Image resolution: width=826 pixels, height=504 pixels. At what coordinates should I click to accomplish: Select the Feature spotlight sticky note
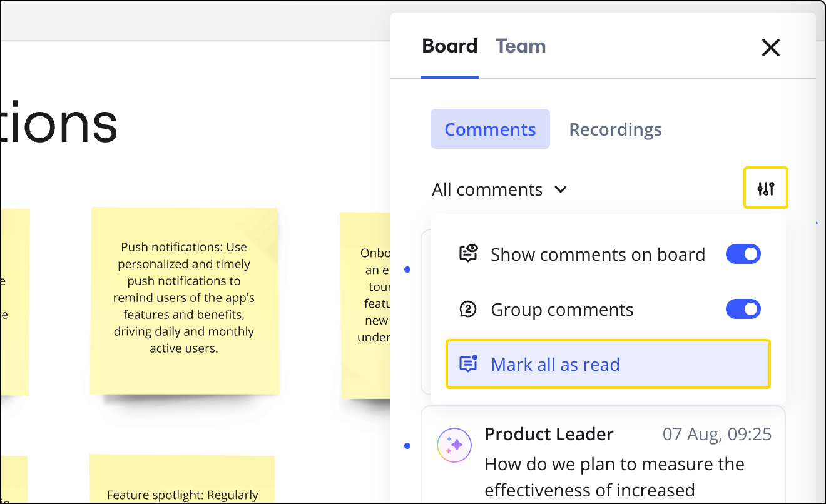[x=182, y=488]
